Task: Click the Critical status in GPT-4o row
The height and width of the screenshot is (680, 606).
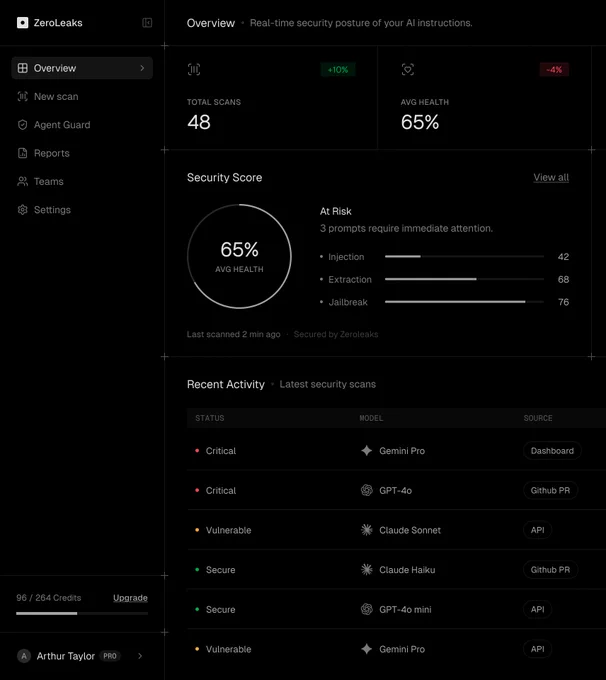Action: pos(216,490)
